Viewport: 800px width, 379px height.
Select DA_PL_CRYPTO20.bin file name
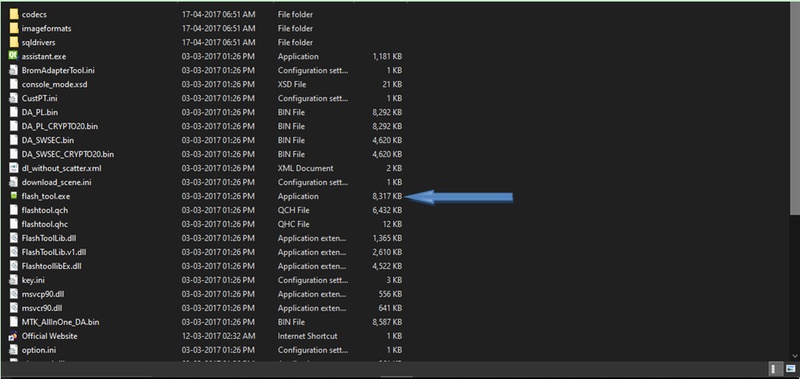click(60, 127)
